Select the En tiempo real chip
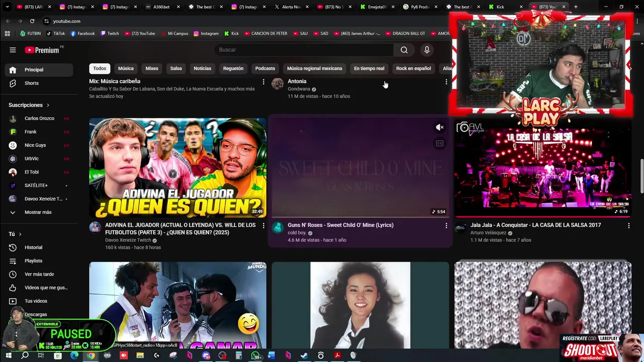 pyautogui.click(x=369, y=68)
